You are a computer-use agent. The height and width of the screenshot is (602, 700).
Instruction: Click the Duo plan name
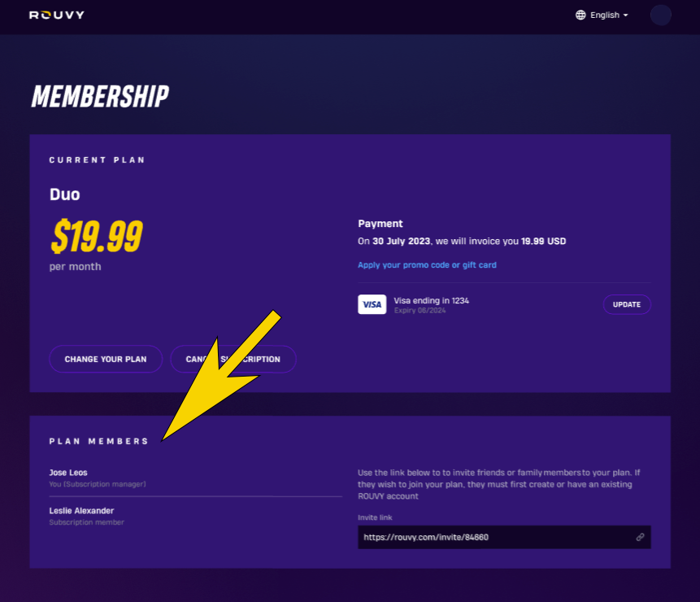pyautogui.click(x=65, y=195)
